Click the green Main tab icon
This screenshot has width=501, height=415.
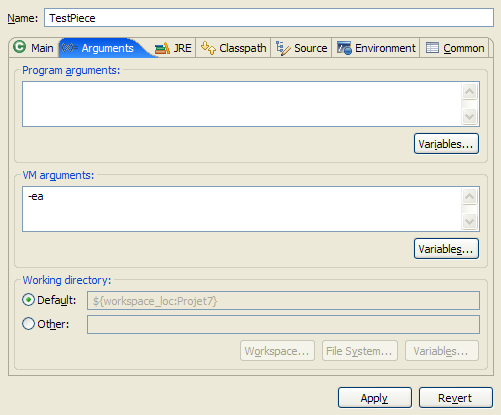[20, 47]
